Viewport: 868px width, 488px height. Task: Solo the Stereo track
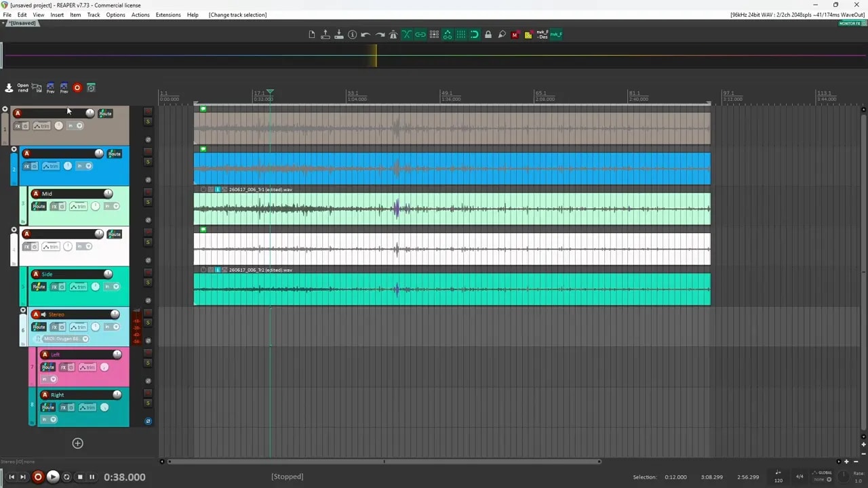(x=148, y=323)
